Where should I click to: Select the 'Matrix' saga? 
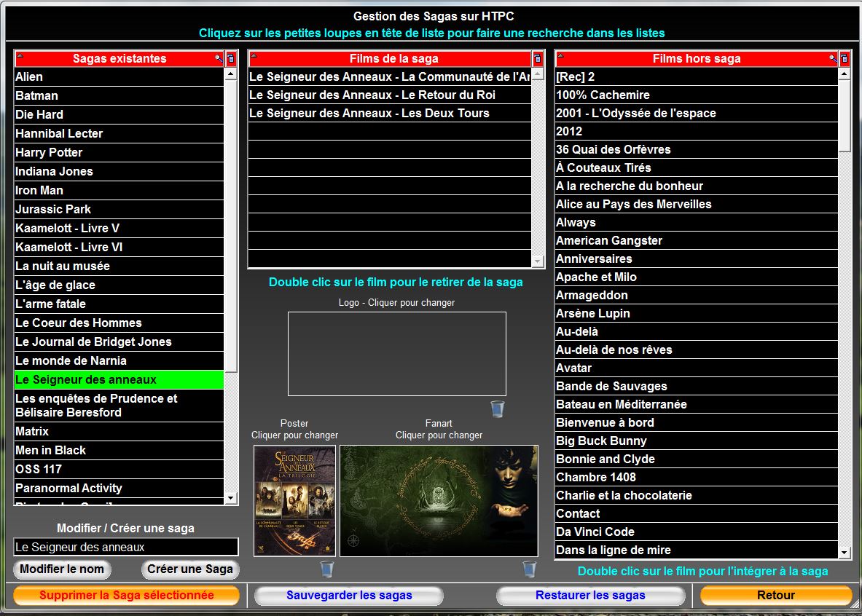(119, 431)
